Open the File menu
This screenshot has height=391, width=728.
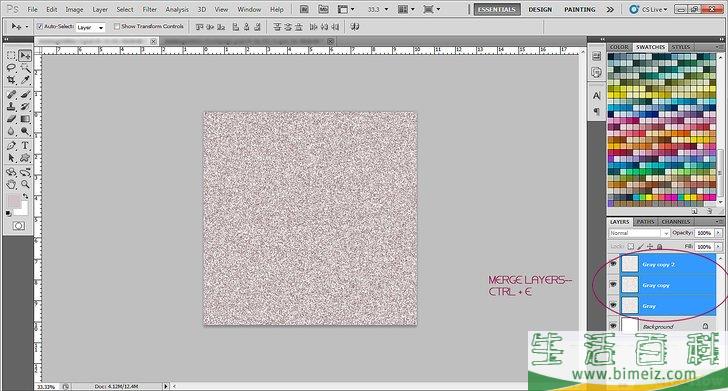(32, 9)
